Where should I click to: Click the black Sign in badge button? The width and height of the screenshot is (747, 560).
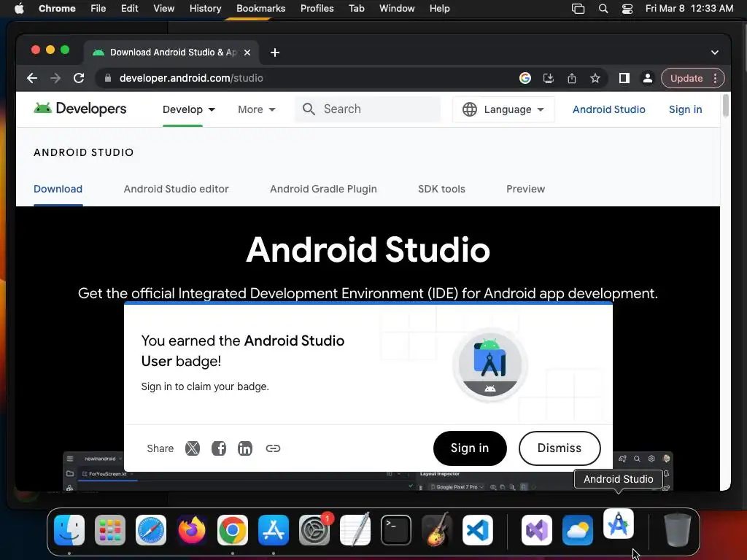(x=470, y=448)
